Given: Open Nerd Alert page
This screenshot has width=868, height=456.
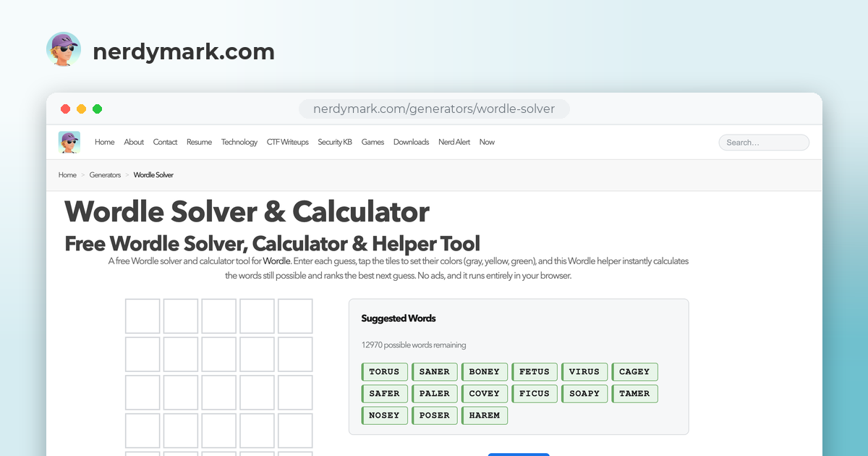Looking at the screenshot, I should (454, 142).
